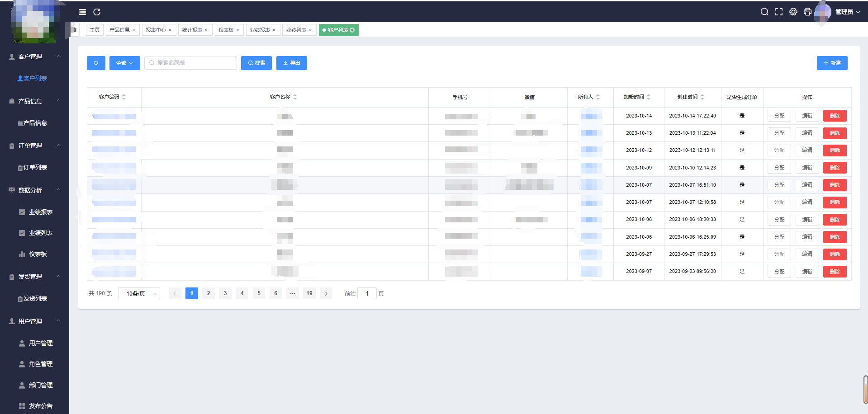
Task: Focus the 前往 page number input
Action: tap(367, 293)
